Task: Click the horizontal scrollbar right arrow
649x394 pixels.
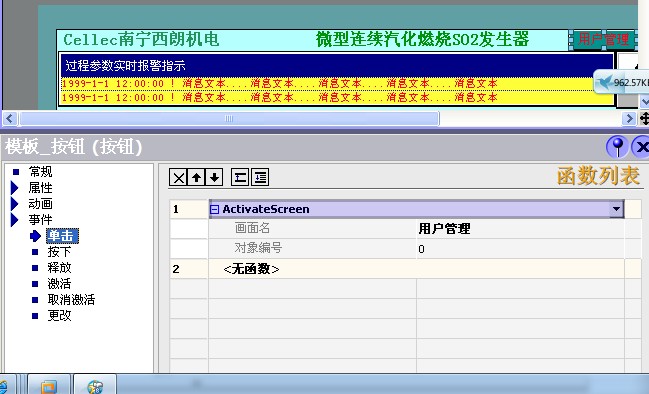Action: point(629,119)
